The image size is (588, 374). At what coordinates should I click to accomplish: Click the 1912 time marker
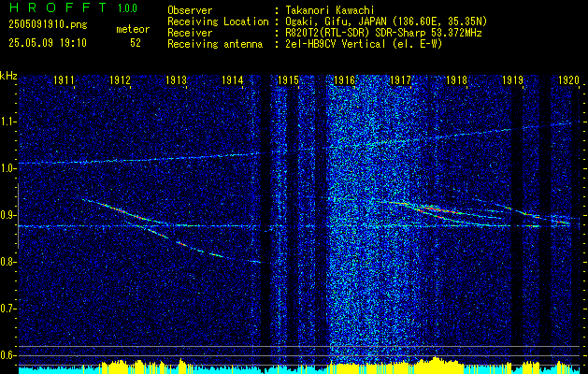tap(120, 80)
